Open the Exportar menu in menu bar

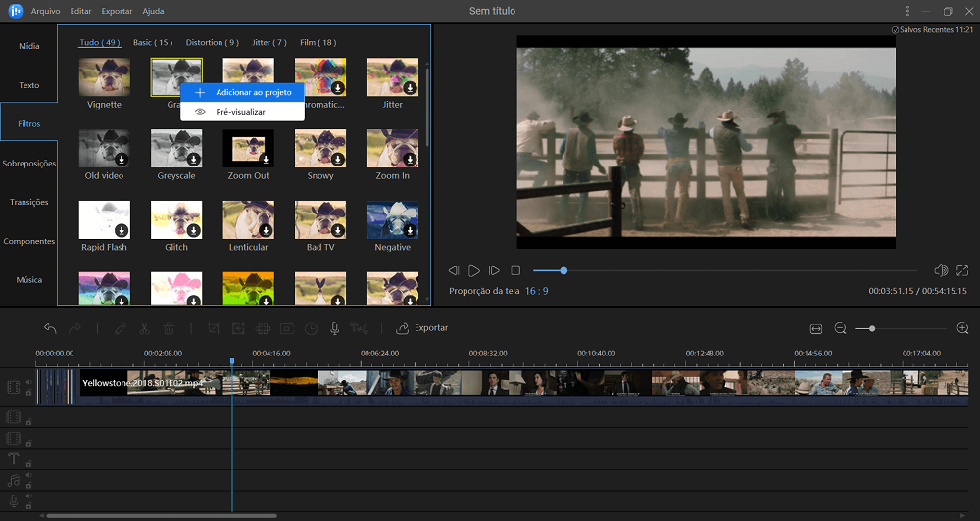point(117,11)
